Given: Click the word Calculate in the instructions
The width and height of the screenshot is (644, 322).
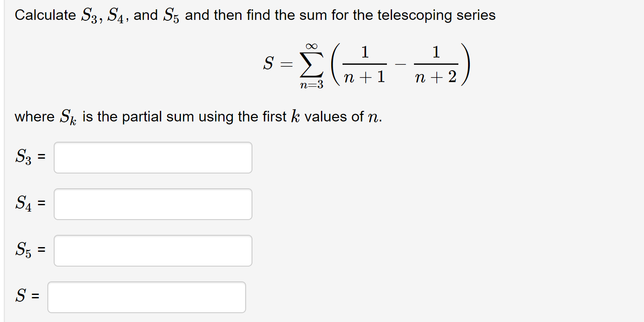Looking at the screenshot, I should tap(45, 15).
